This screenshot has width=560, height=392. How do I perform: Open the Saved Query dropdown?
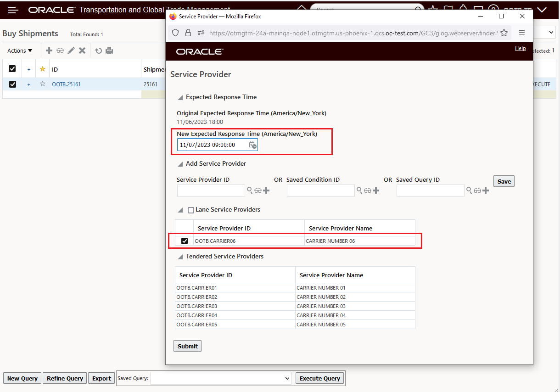221,378
